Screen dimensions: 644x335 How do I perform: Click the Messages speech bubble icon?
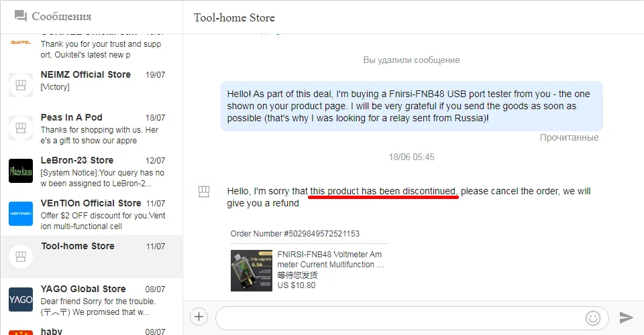[20, 16]
